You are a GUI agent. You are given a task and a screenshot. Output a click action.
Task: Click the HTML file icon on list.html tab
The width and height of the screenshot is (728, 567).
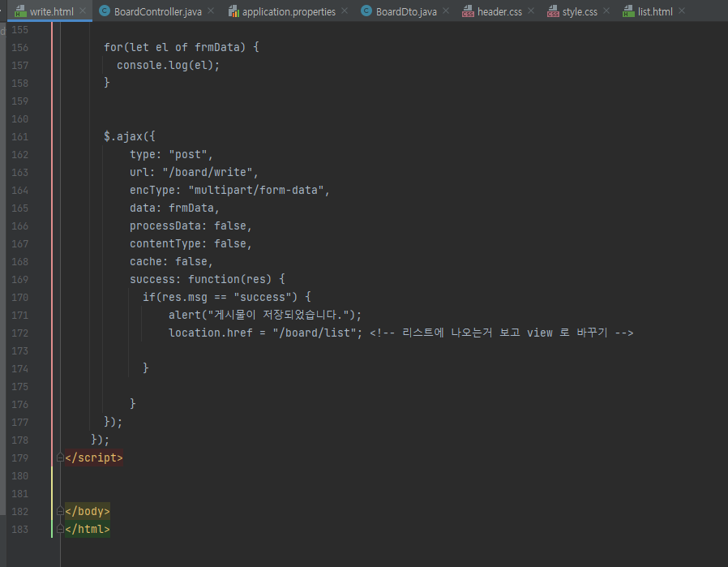(x=628, y=11)
